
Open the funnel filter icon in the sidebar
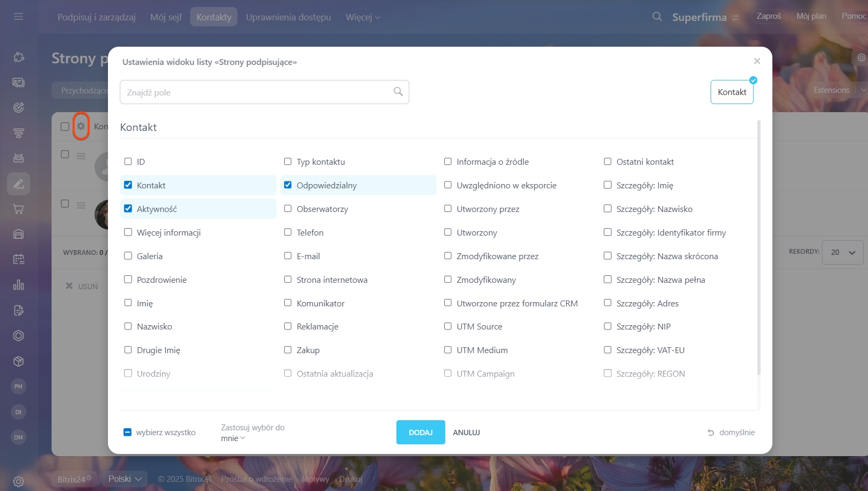coord(18,133)
